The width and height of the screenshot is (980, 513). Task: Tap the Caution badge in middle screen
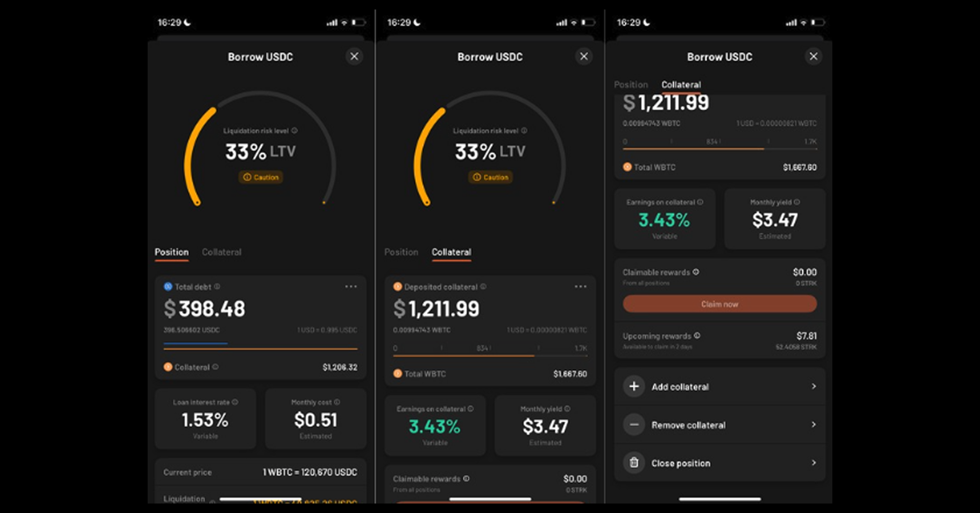[x=490, y=177]
